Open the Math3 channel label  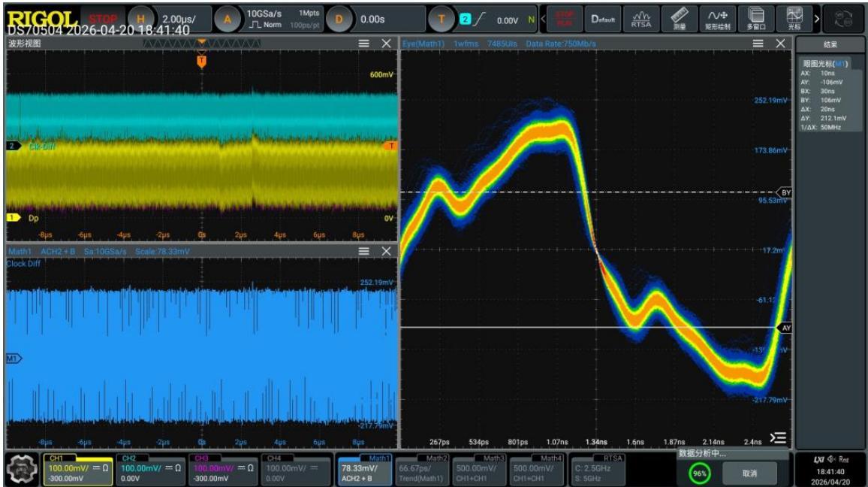click(x=479, y=469)
